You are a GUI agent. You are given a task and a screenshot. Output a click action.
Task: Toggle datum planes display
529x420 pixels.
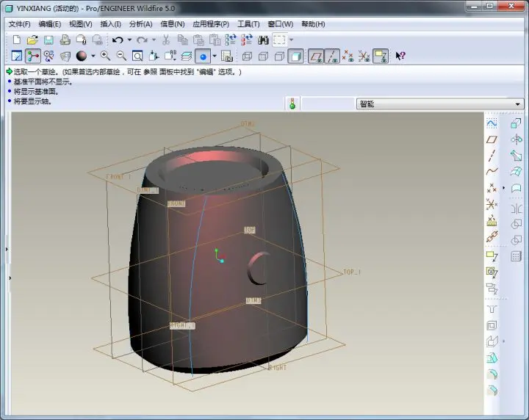coord(316,56)
